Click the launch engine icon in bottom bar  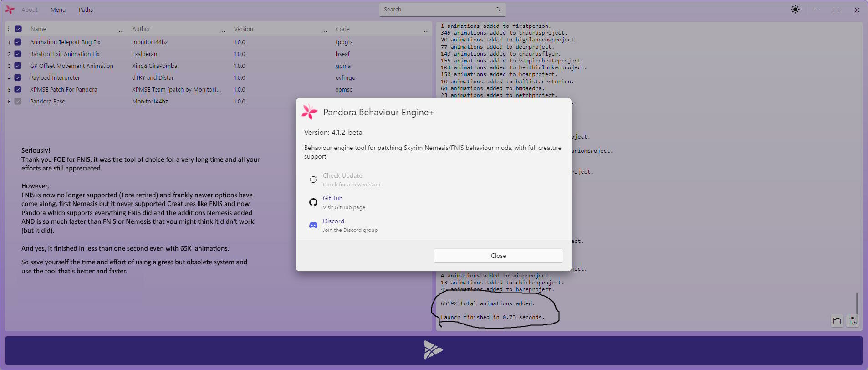(433, 350)
